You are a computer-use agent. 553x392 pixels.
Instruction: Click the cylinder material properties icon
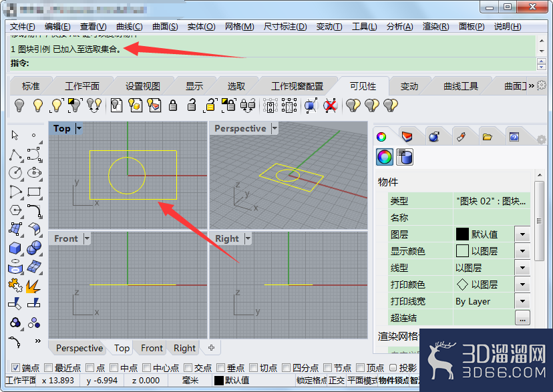405,157
